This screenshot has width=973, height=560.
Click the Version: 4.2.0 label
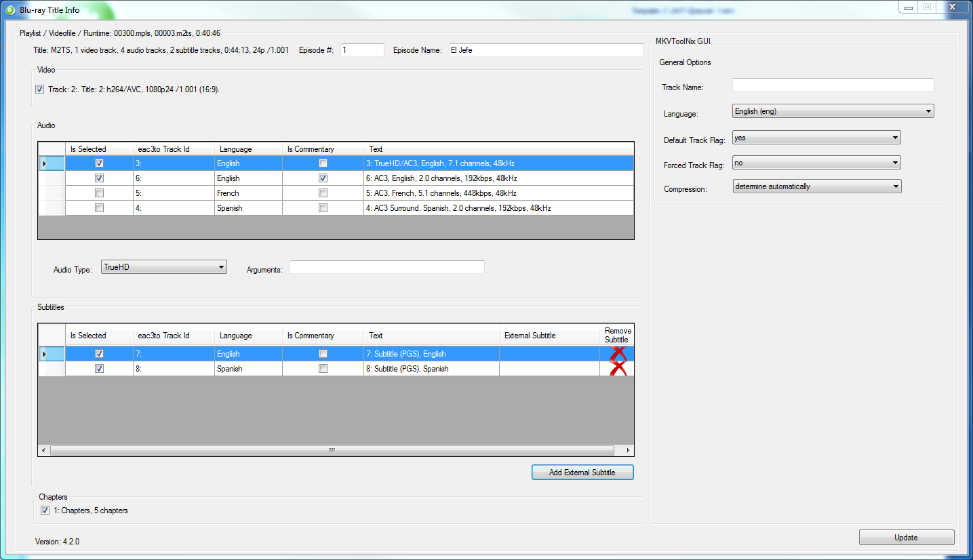pyautogui.click(x=57, y=542)
